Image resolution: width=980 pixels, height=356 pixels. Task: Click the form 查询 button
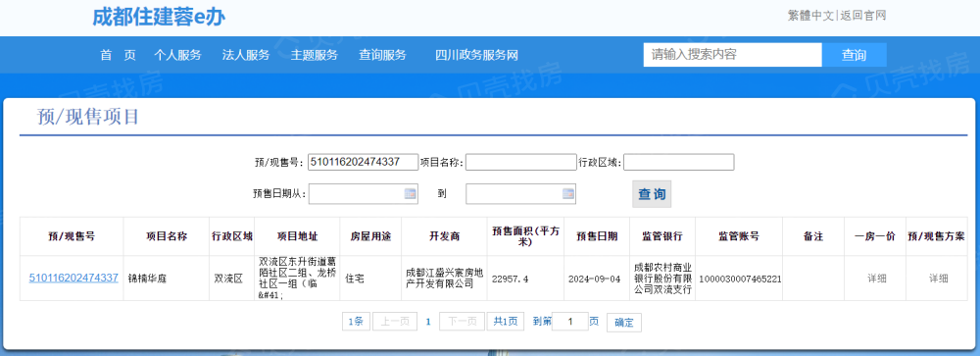652,194
